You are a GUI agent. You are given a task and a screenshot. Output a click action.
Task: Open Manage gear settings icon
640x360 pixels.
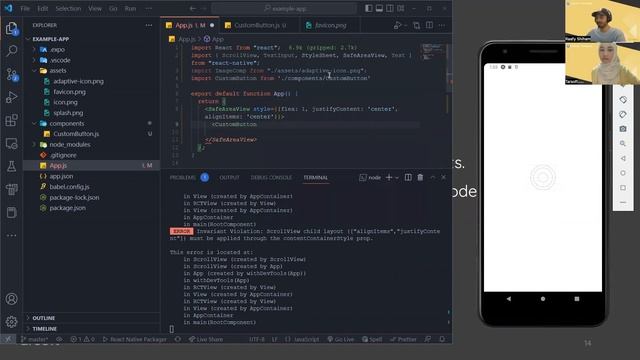(x=11, y=322)
